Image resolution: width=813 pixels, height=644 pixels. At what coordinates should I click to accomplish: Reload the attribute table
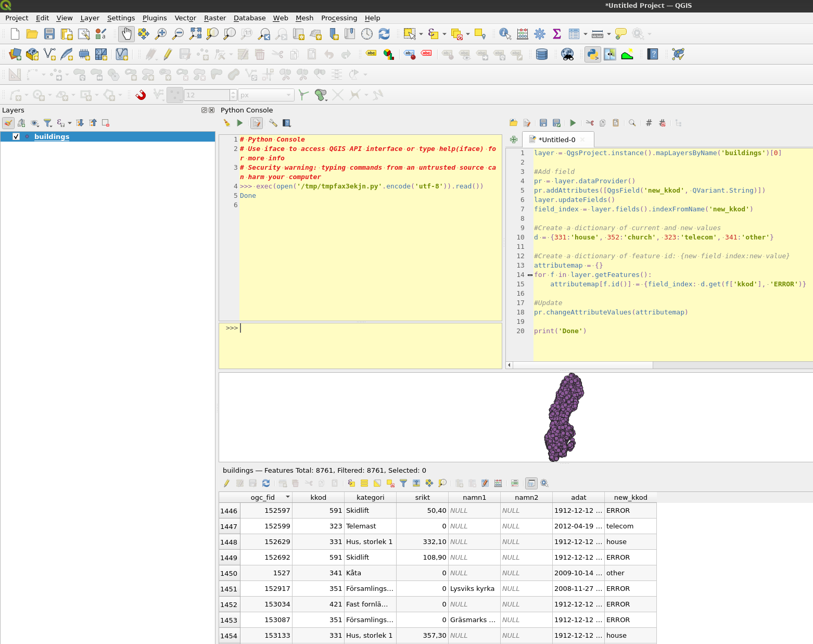(x=266, y=483)
